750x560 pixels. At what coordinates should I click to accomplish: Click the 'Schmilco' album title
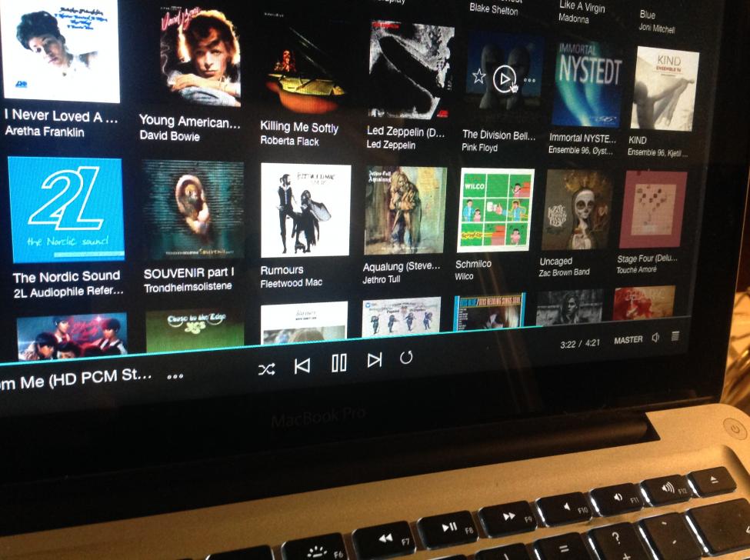pyautogui.click(x=473, y=264)
